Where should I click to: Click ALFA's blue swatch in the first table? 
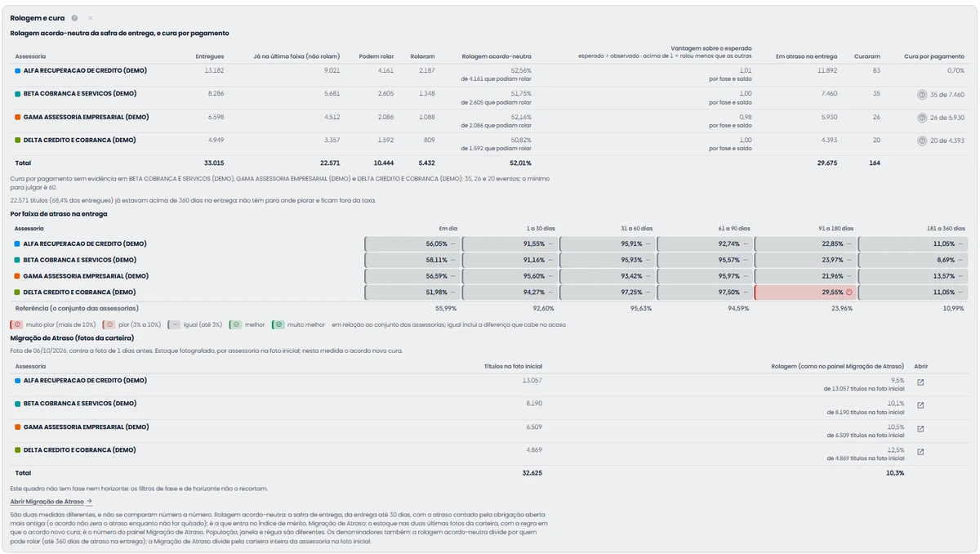(17, 71)
